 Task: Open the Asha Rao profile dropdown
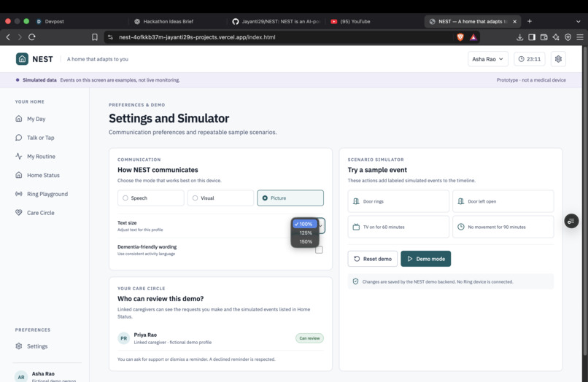coord(488,59)
